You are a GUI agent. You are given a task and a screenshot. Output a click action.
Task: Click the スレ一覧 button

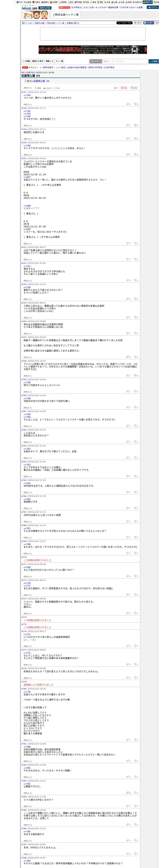[59, 61]
